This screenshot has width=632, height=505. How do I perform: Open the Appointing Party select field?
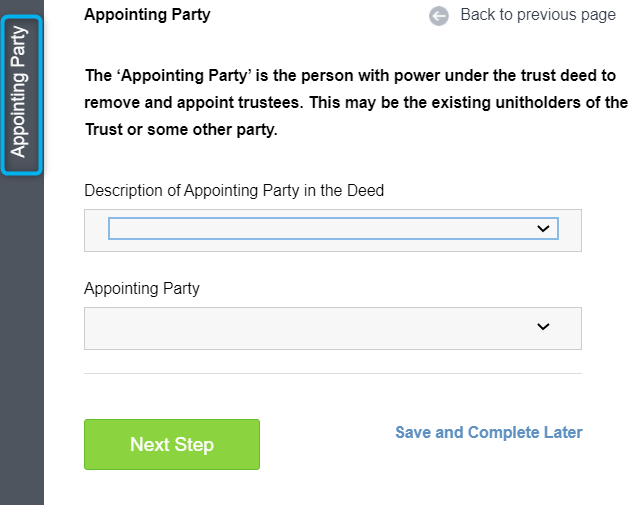[x=333, y=328]
